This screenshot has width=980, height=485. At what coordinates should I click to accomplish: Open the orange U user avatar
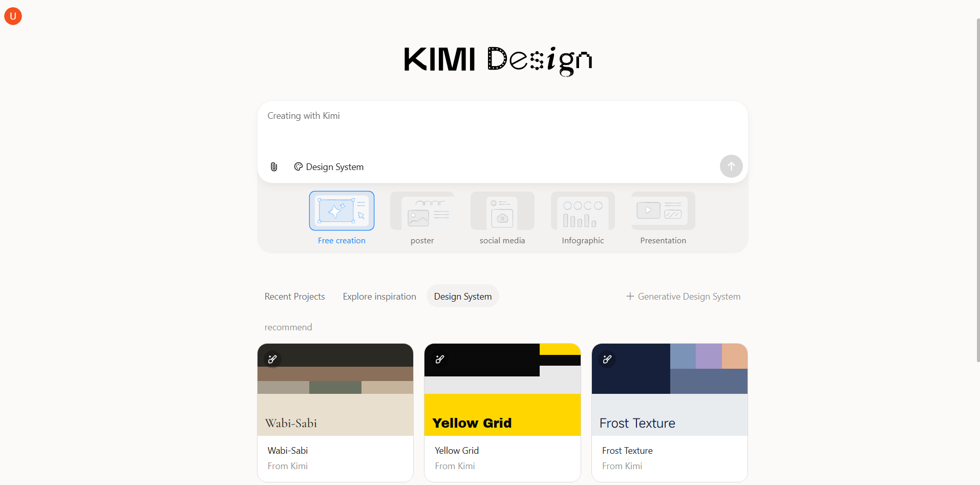[13, 16]
